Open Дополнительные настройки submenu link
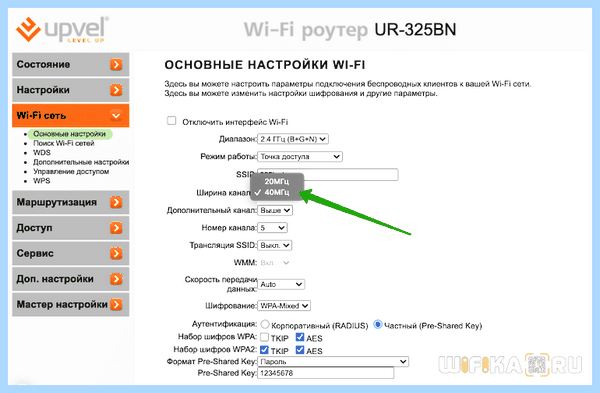Viewport: 600px width, 393px height. [x=81, y=162]
